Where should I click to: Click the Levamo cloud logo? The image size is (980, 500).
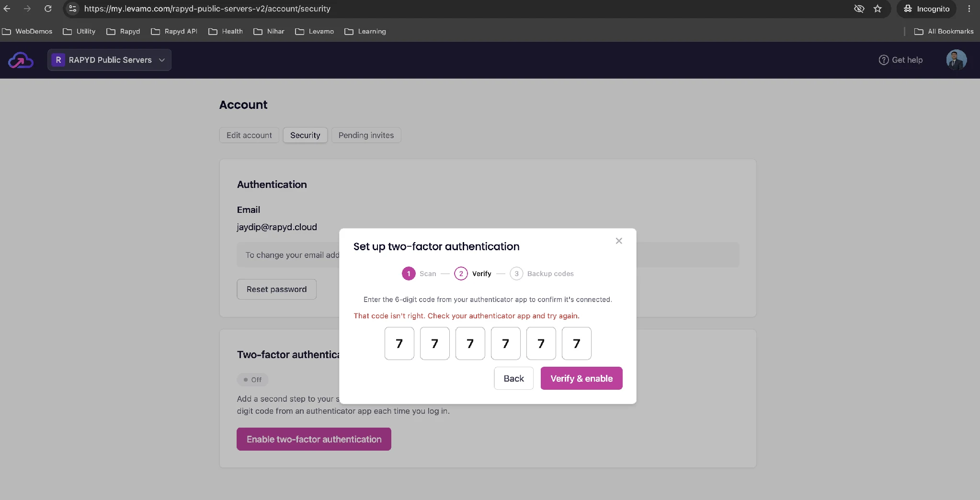tap(21, 60)
